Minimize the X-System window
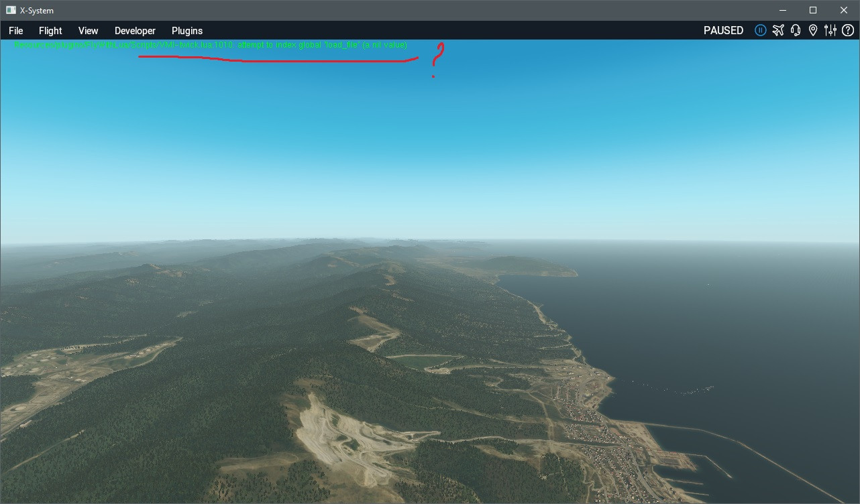 [x=782, y=10]
